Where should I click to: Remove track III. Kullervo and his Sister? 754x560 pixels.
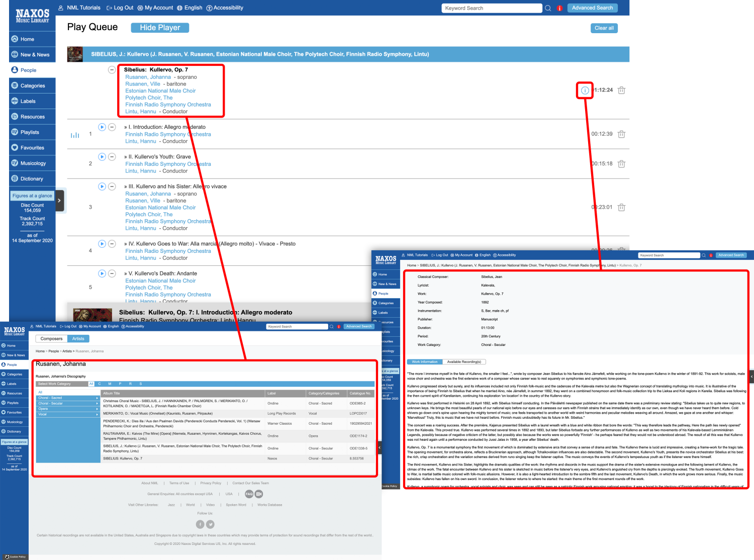click(621, 207)
